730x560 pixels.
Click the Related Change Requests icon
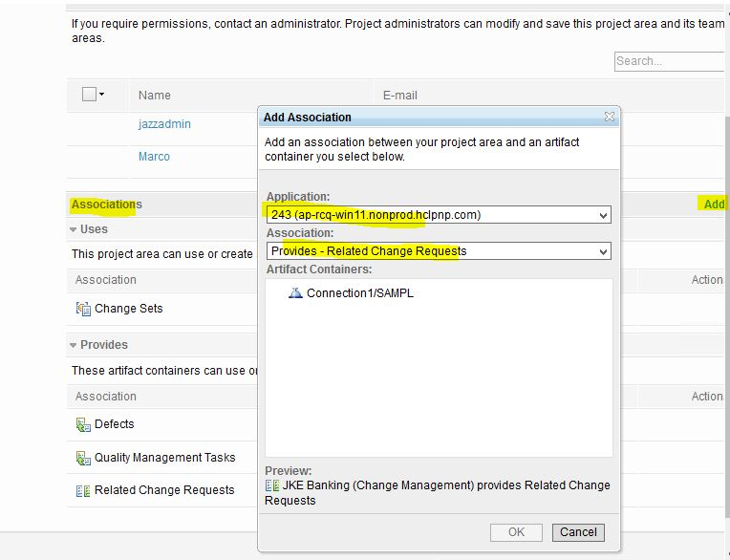pyautogui.click(x=83, y=490)
